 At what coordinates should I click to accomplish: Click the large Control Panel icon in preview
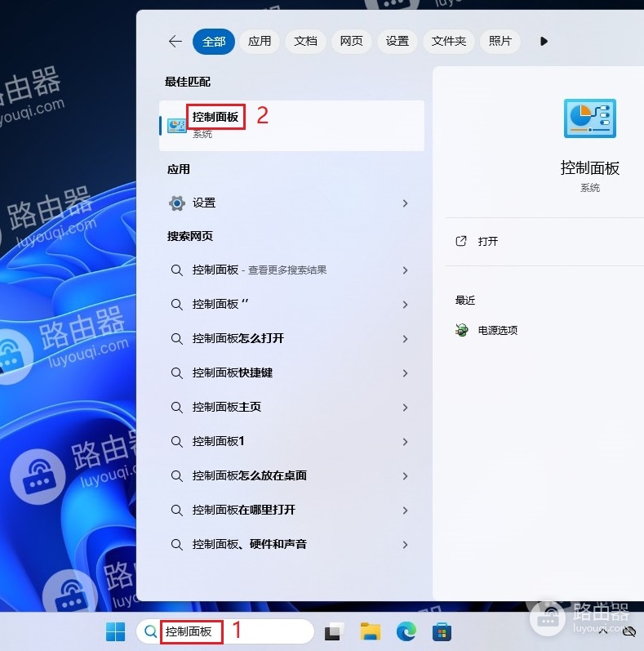pyautogui.click(x=589, y=118)
